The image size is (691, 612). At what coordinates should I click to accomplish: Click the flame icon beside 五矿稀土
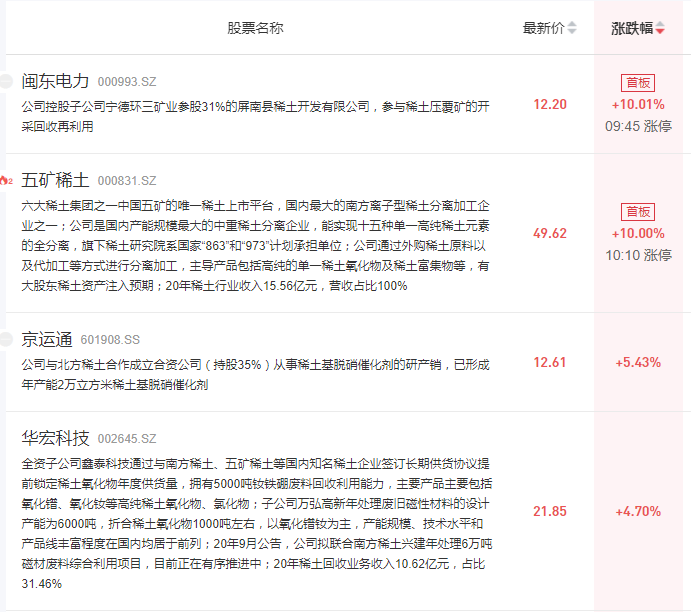[x=6, y=181]
